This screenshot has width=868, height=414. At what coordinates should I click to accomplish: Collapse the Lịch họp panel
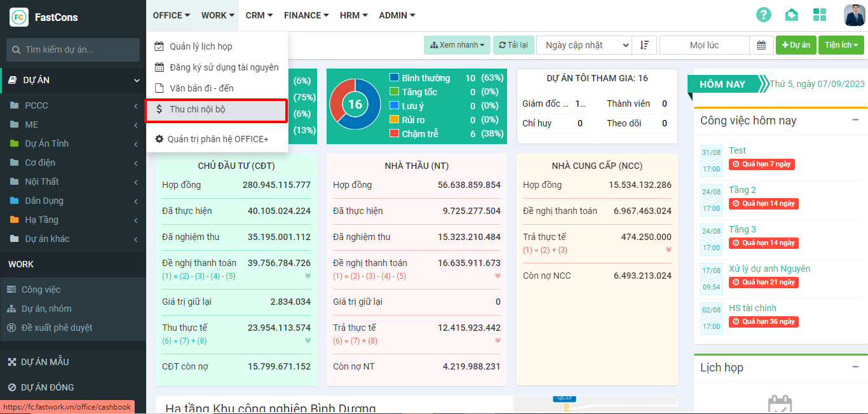855,366
